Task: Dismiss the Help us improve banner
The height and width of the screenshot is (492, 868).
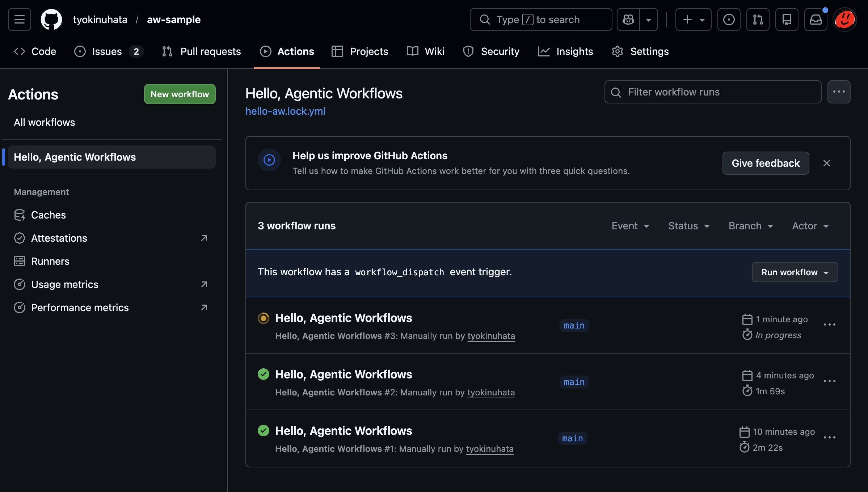Action: [x=827, y=163]
